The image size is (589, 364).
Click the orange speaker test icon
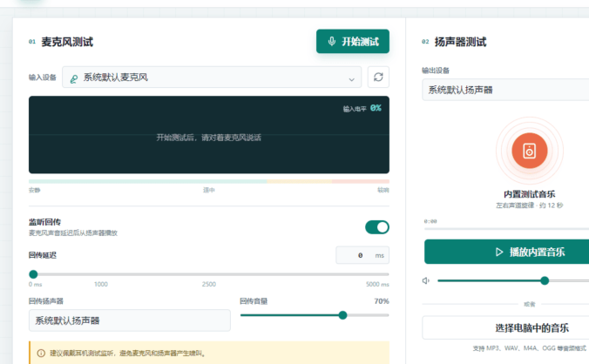pyautogui.click(x=530, y=151)
